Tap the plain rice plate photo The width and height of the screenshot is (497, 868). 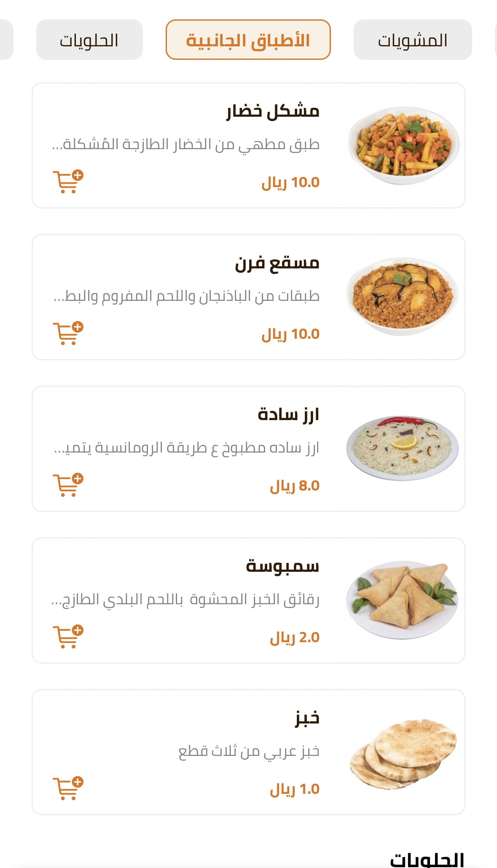tap(403, 448)
